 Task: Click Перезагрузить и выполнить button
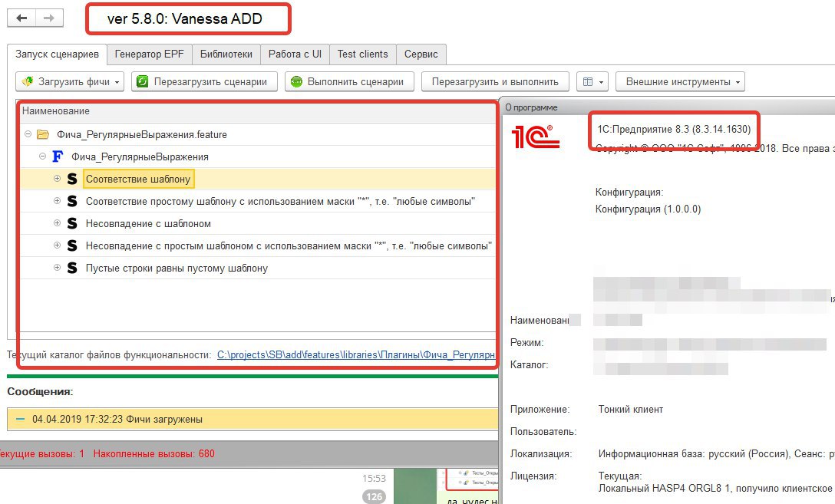[495, 82]
